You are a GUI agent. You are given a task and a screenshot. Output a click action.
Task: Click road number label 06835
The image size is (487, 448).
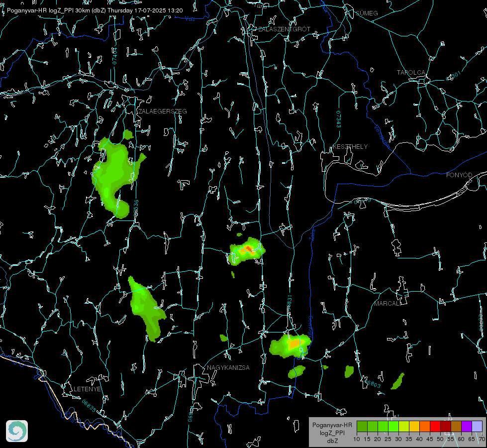(89, 406)
